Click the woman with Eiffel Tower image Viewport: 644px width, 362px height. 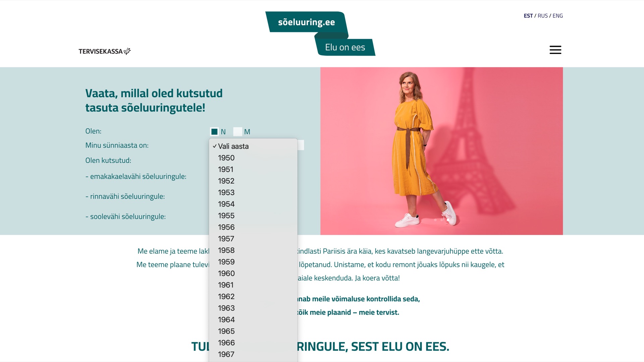pyautogui.click(x=441, y=151)
